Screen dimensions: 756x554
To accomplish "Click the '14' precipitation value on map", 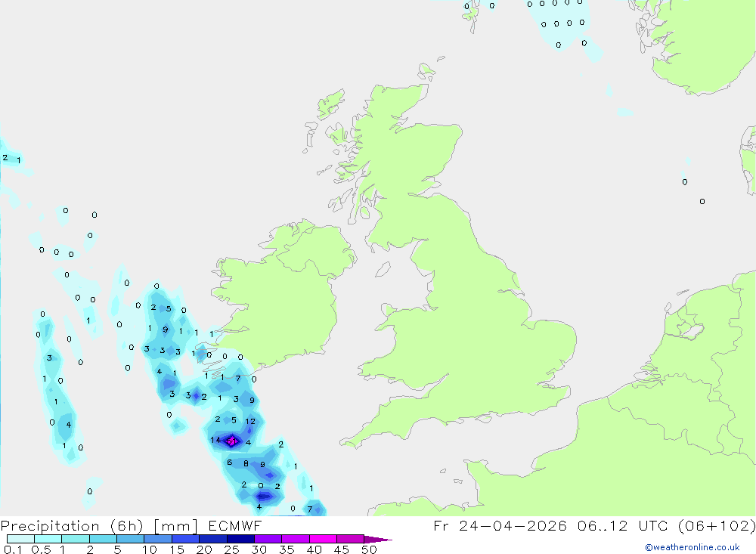I will (x=215, y=440).
